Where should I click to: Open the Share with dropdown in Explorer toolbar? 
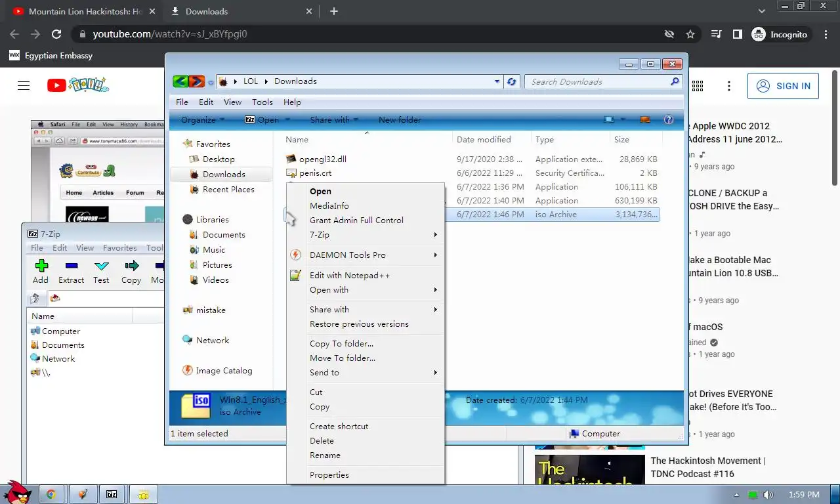[x=335, y=119]
